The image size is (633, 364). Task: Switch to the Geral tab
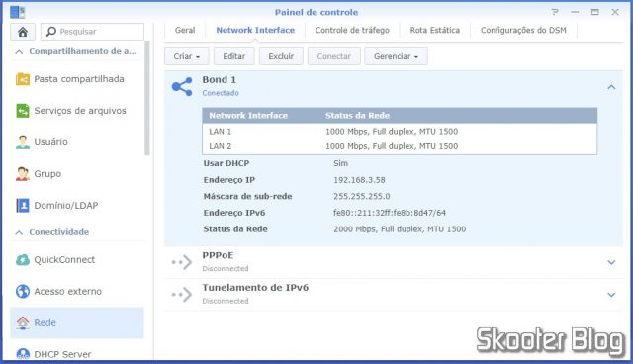pos(185,31)
